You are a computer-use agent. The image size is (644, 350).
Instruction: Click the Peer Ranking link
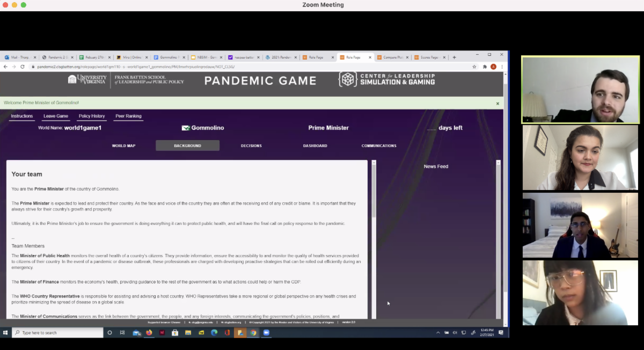(x=128, y=116)
